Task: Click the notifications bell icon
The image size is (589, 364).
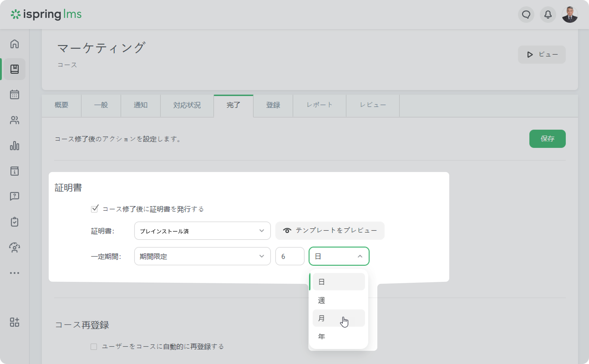Action: [548, 15]
